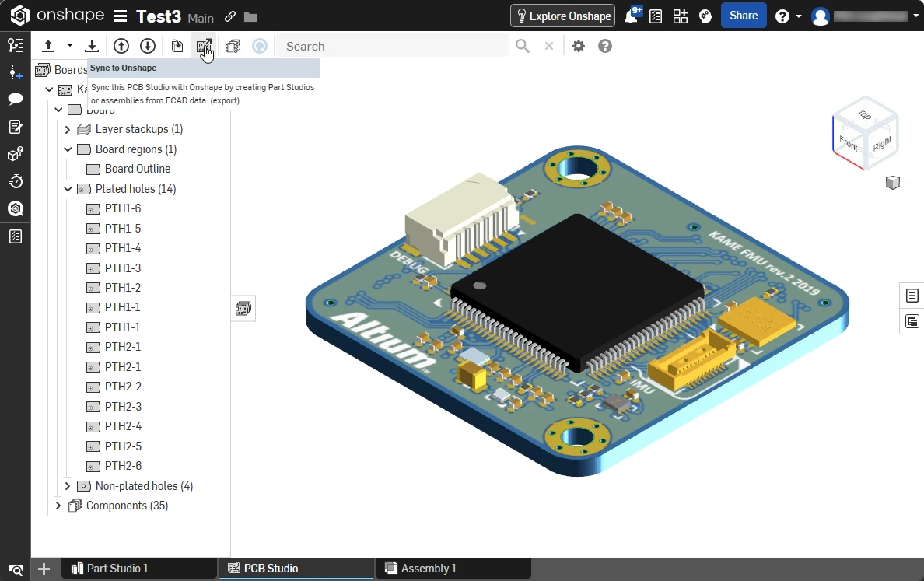Select Board Outline in the tree

[138, 169]
